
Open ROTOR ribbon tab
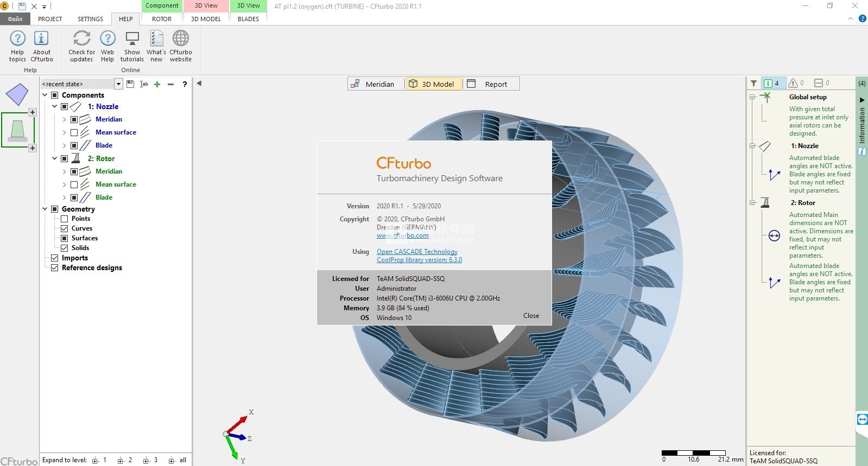pos(162,19)
